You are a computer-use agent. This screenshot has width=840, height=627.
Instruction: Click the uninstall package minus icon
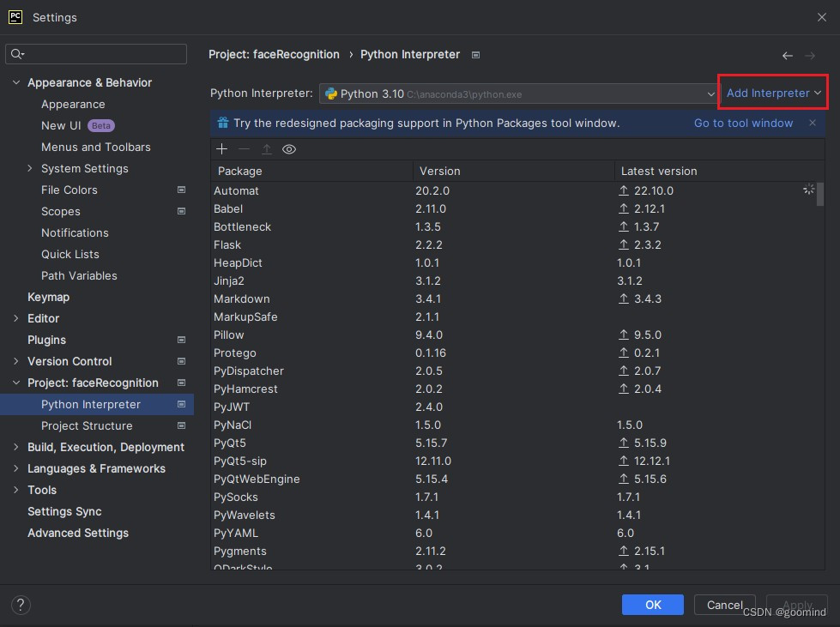244,149
